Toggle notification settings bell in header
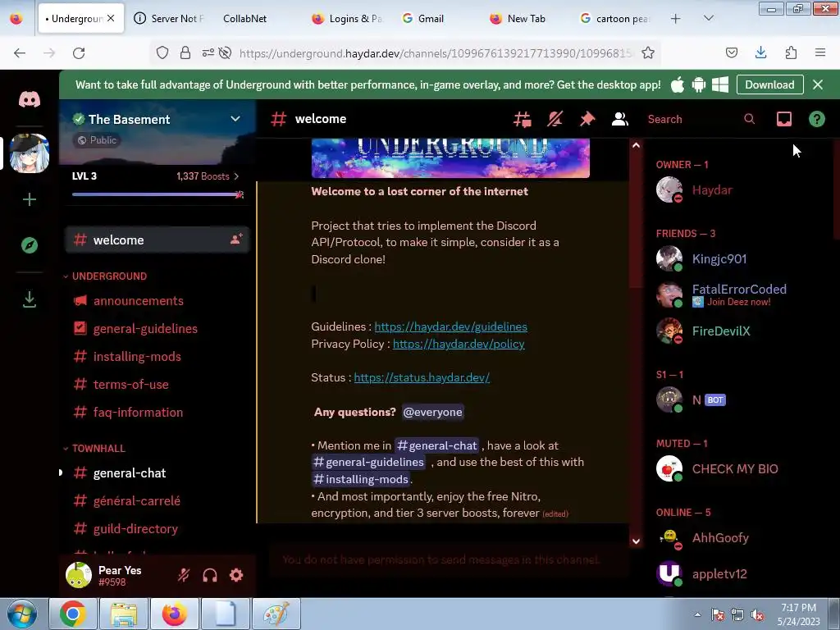The image size is (840, 630). [x=555, y=119]
